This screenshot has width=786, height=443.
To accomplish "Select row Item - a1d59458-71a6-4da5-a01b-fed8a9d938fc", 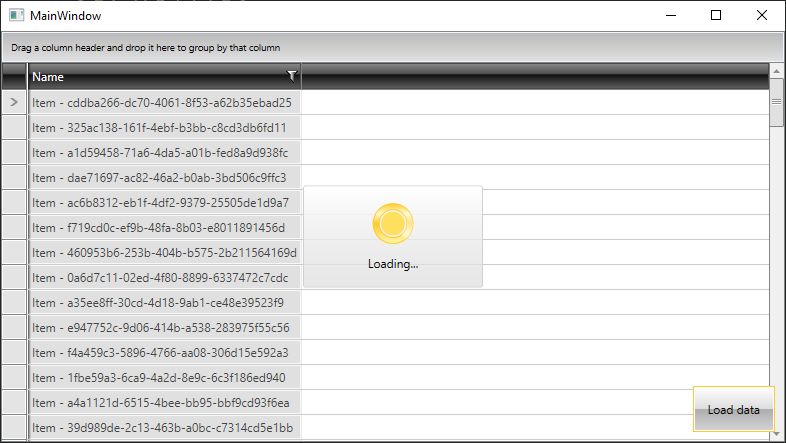I will [160, 152].
